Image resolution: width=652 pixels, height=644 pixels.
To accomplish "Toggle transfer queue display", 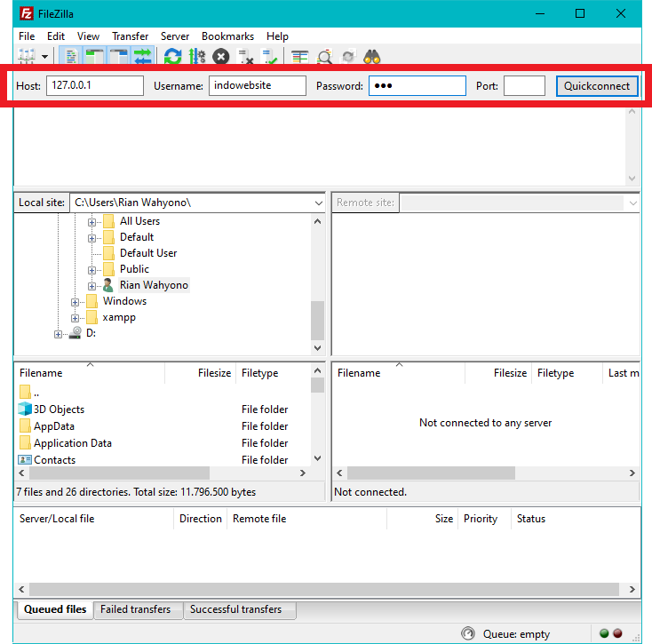I will coord(143,56).
